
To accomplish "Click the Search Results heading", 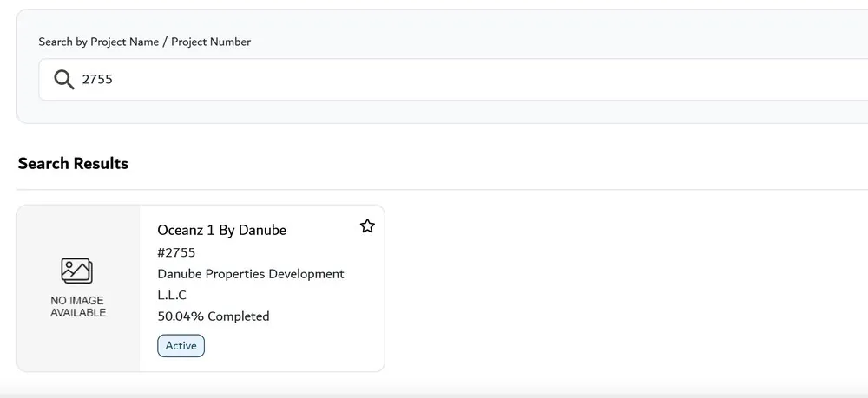I will (x=73, y=163).
